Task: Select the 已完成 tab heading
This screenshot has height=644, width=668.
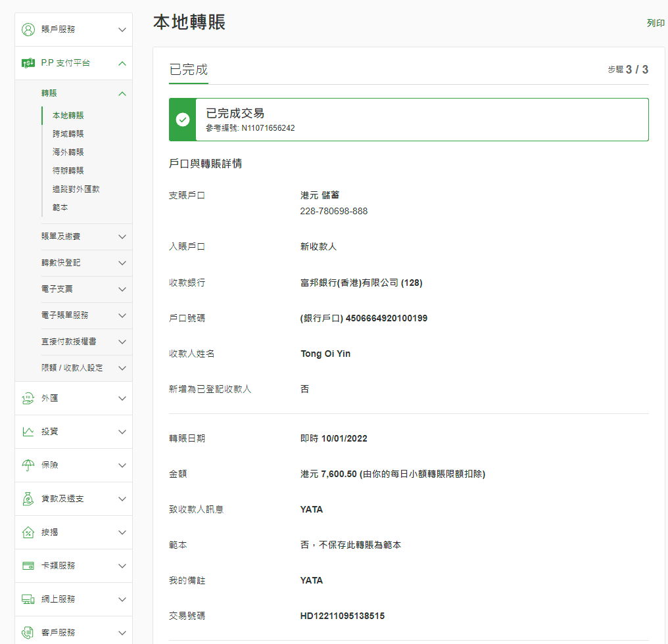Action: [189, 70]
